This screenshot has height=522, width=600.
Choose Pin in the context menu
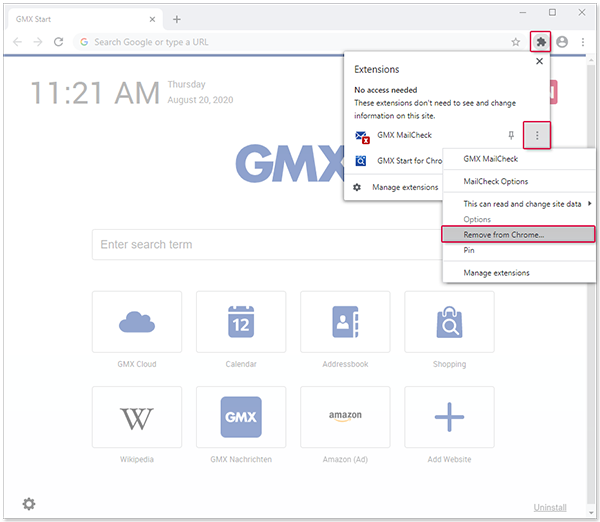tap(518, 250)
